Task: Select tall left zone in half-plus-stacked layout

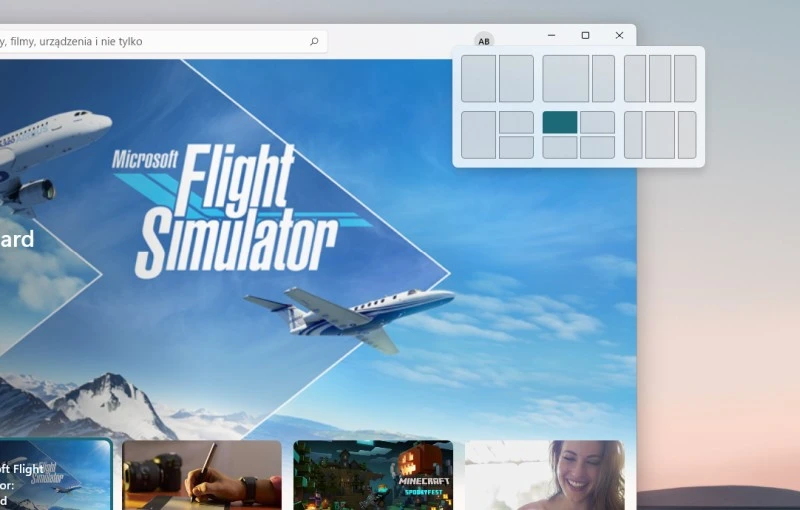Action: [x=478, y=135]
